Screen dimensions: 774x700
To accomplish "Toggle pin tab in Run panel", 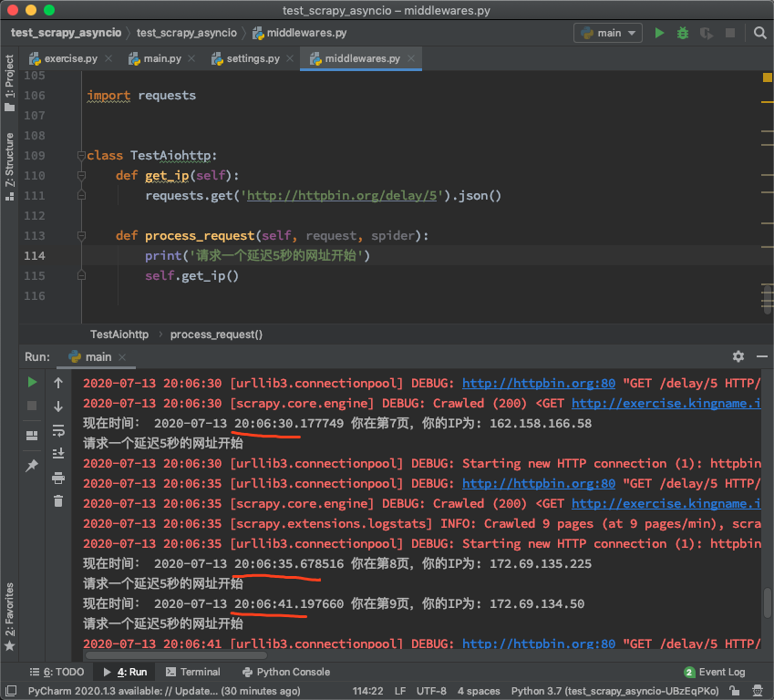I will [x=32, y=466].
